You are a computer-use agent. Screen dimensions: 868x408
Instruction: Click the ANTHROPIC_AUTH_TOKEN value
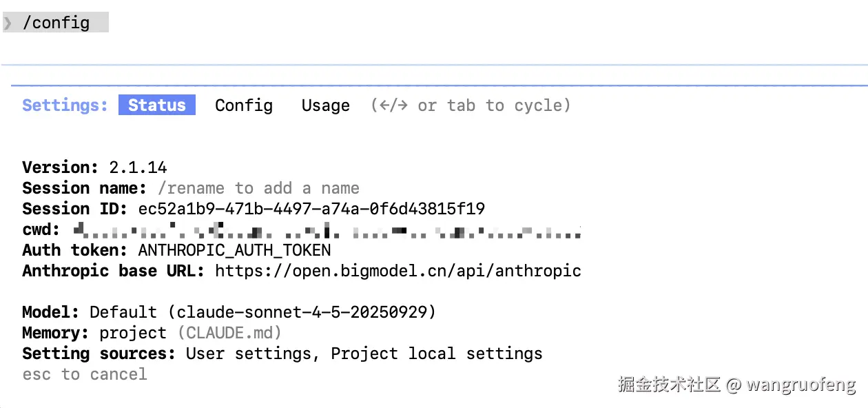pos(234,250)
